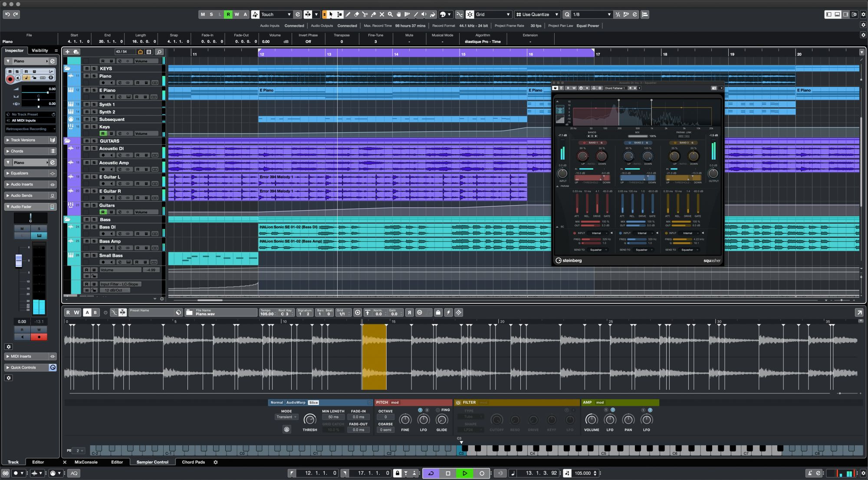This screenshot has height=480, width=868.
Task: Mute the E Piano track
Action: (87, 90)
